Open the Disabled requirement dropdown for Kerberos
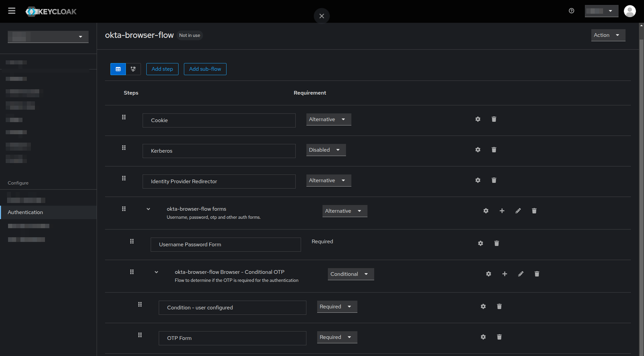Image resolution: width=644 pixels, height=356 pixels. click(326, 149)
